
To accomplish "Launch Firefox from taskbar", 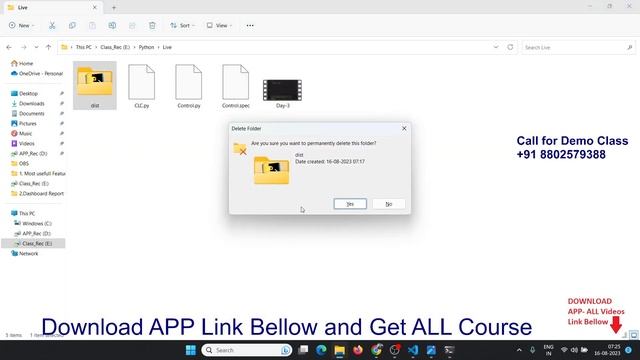I will point(358,350).
